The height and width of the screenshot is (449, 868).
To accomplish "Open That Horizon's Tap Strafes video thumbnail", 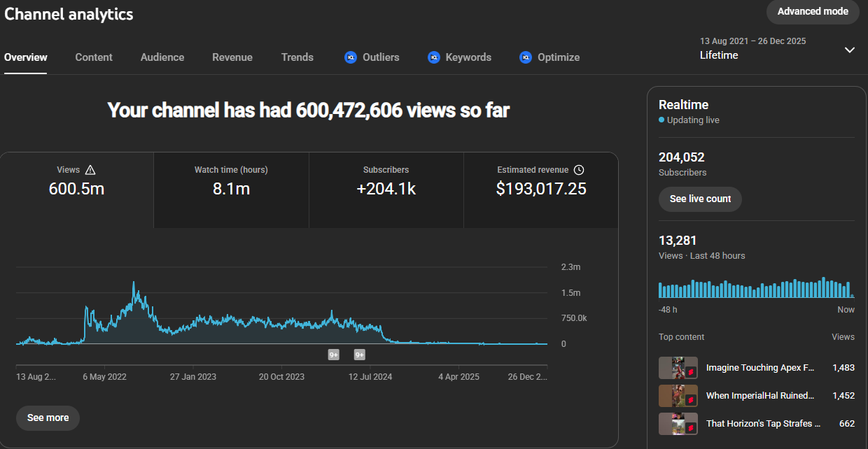I will [x=678, y=424].
